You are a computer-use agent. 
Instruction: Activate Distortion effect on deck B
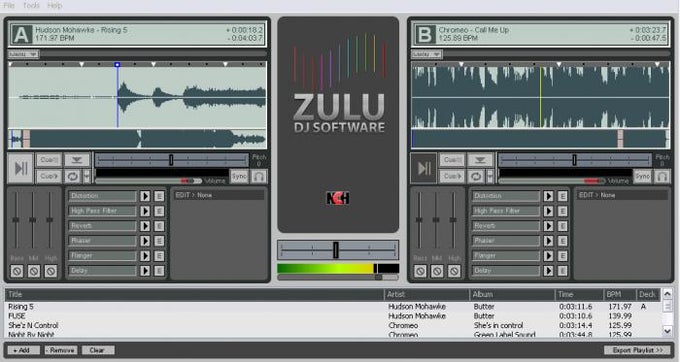tap(548, 196)
